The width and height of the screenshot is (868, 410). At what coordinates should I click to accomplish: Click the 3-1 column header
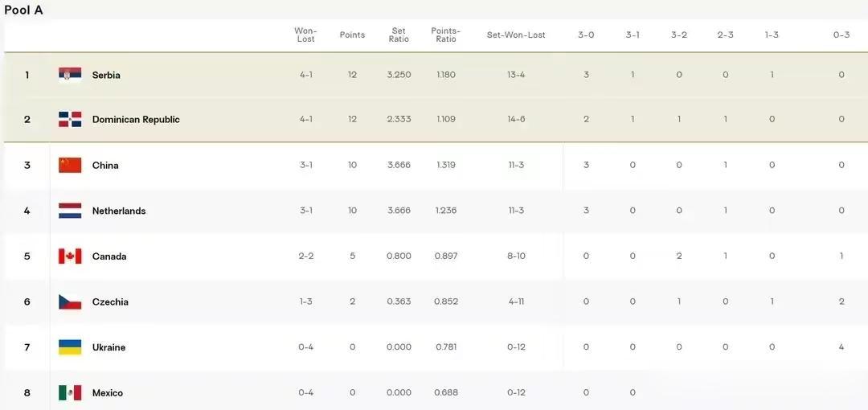coord(633,35)
